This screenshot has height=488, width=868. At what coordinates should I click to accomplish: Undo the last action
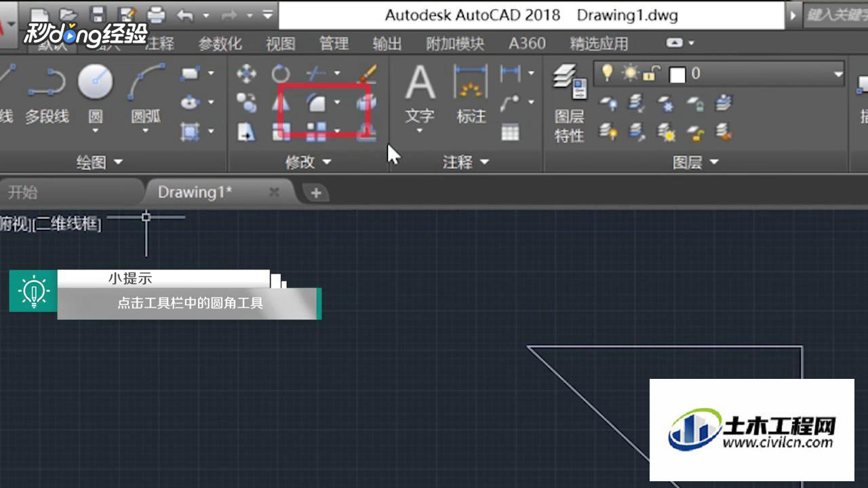click(184, 15)
